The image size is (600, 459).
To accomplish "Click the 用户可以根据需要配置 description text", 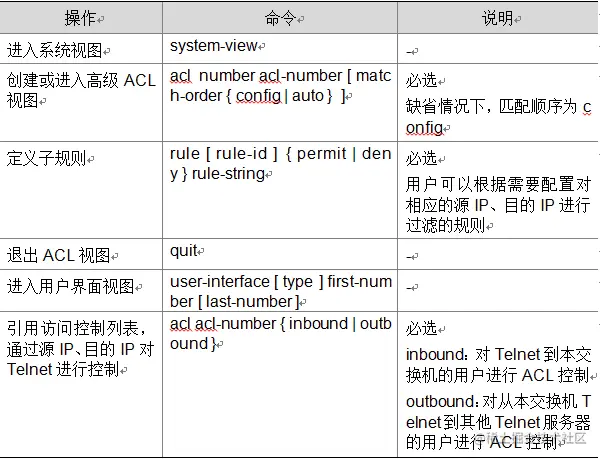I will [x=497, y=205].
